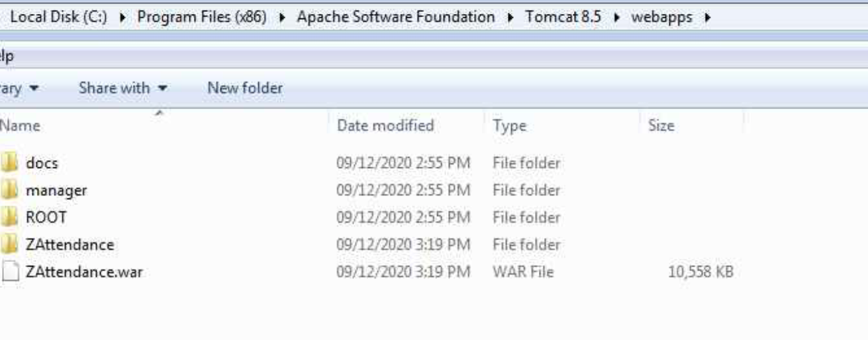
Task: Sort by Date modified column header
Action: click(x=385, y=126)
